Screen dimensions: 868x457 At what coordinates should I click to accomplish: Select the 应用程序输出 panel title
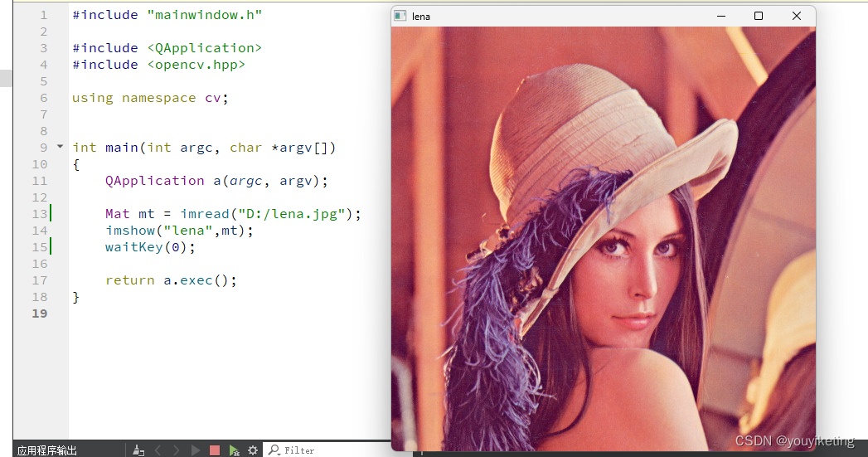[47, 450]
